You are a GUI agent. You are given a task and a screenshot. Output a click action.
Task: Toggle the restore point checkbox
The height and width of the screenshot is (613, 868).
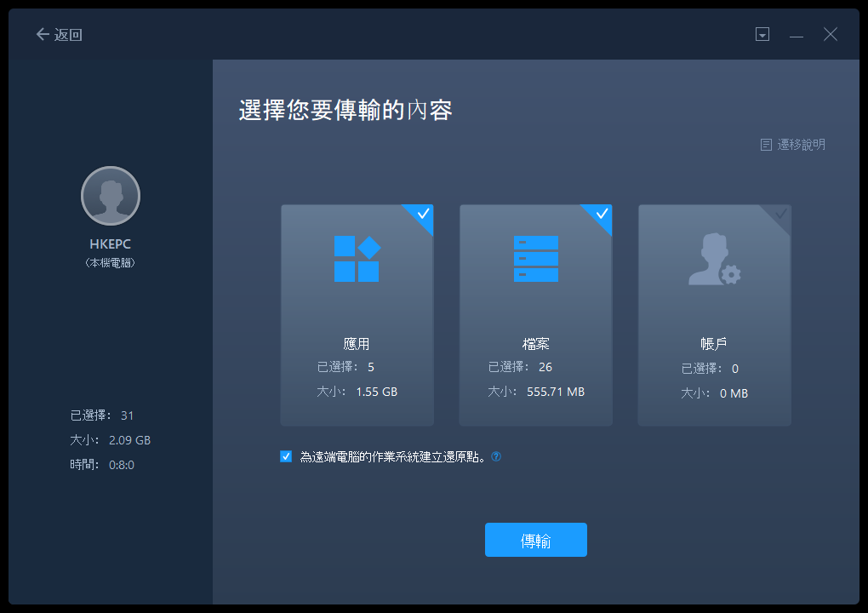[286, 456]
